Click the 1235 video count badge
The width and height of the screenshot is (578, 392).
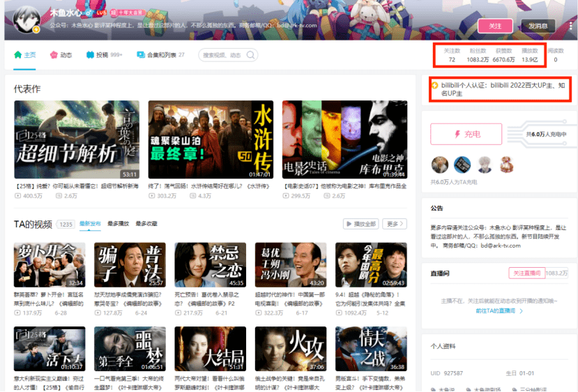(66, 224)
